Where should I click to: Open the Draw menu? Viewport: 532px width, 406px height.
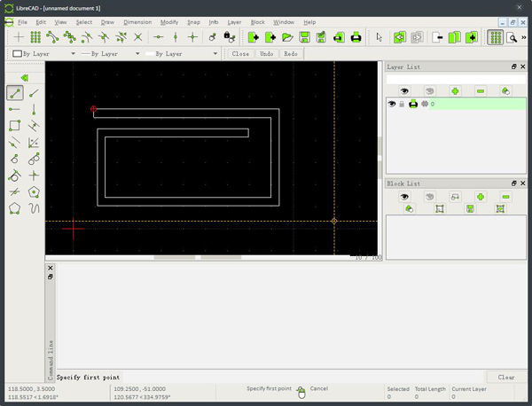click(107, 22)
